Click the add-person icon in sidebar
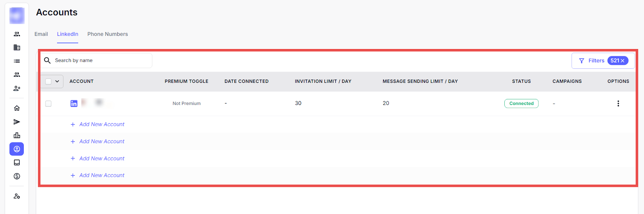 pos(17,88)
